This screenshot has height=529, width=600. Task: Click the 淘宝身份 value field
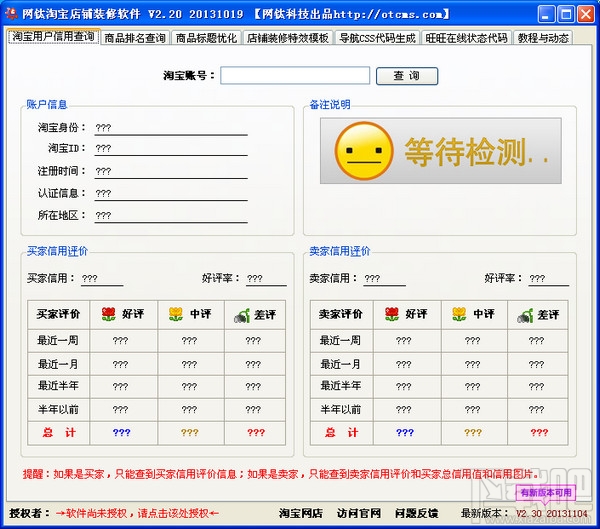(x=171, y=128)
